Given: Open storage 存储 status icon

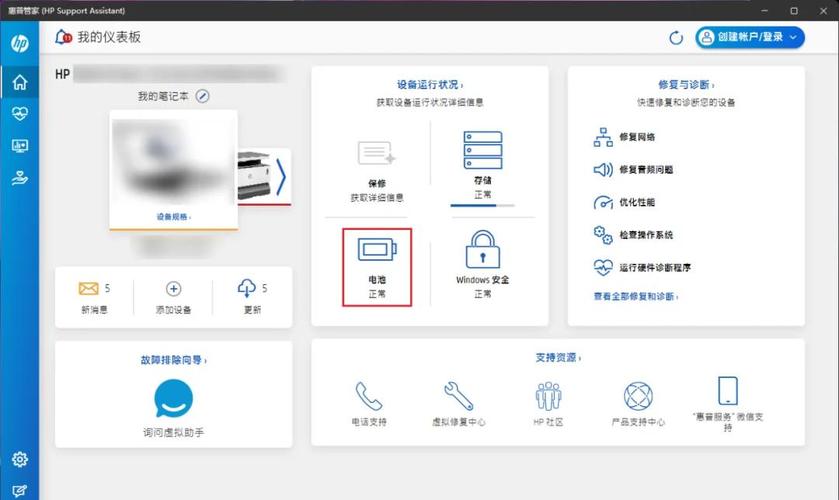Looking at the screenshot, I should click(483, 150).
